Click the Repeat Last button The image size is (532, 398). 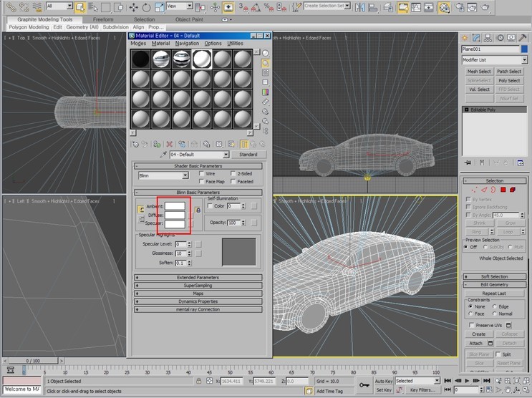494,293
